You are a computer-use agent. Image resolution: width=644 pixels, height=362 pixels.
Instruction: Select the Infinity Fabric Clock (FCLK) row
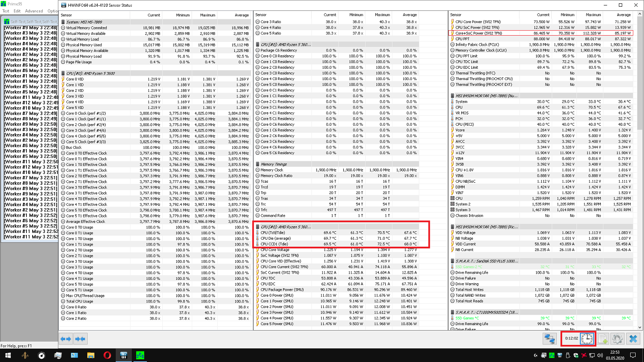pos(541,45)
